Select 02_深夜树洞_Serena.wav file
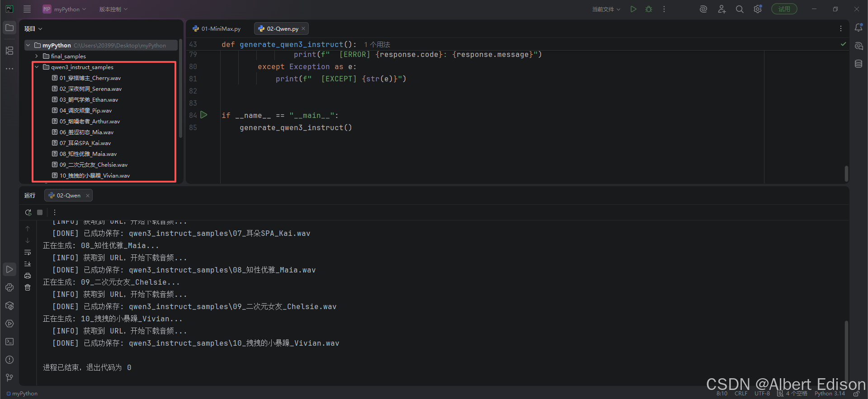Viewport: 868px width, 399px height. (x=90, y=89)
